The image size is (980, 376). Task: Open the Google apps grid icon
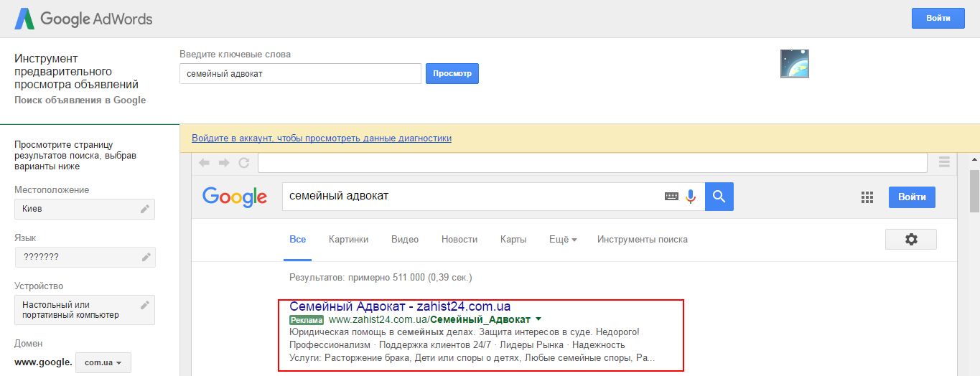pos(867,197)
